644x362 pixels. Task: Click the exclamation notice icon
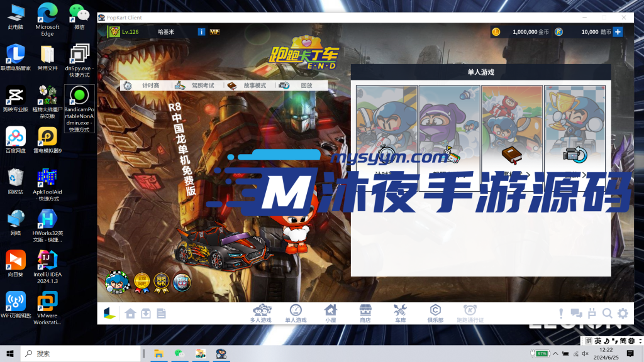pos(561,313)
